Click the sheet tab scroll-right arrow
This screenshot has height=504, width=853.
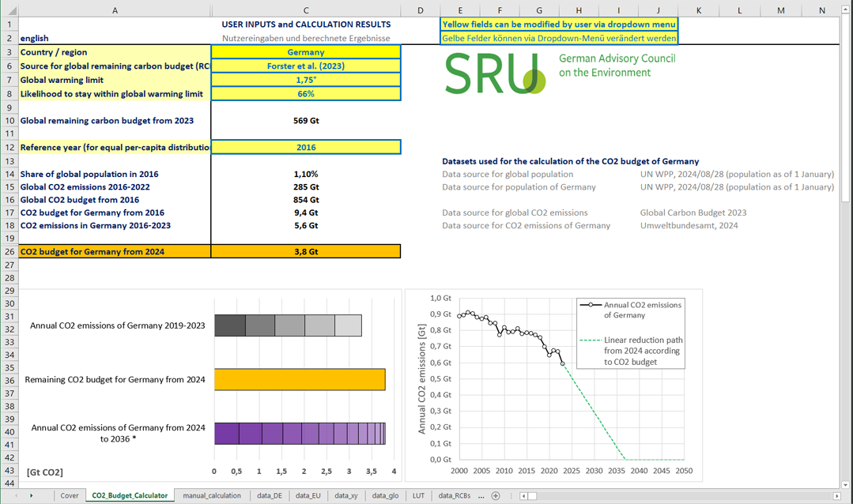click(x=31, y=495)
